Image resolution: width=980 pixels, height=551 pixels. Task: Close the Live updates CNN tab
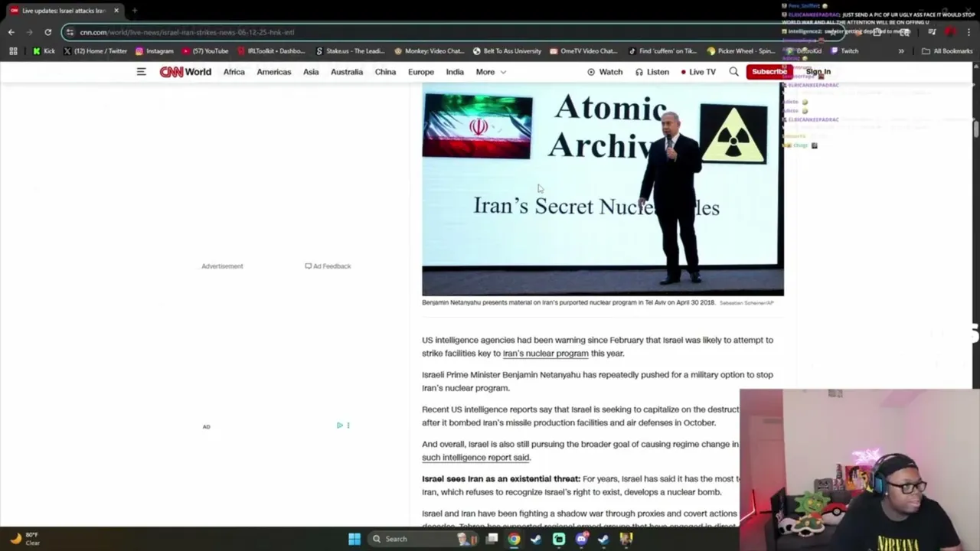116,11
